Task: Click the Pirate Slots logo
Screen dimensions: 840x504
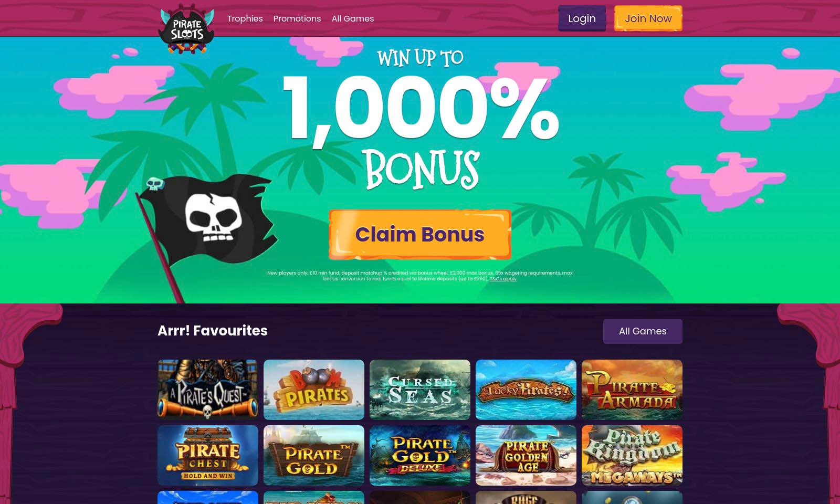Action: pyautogui.click(x=186, y=29)
